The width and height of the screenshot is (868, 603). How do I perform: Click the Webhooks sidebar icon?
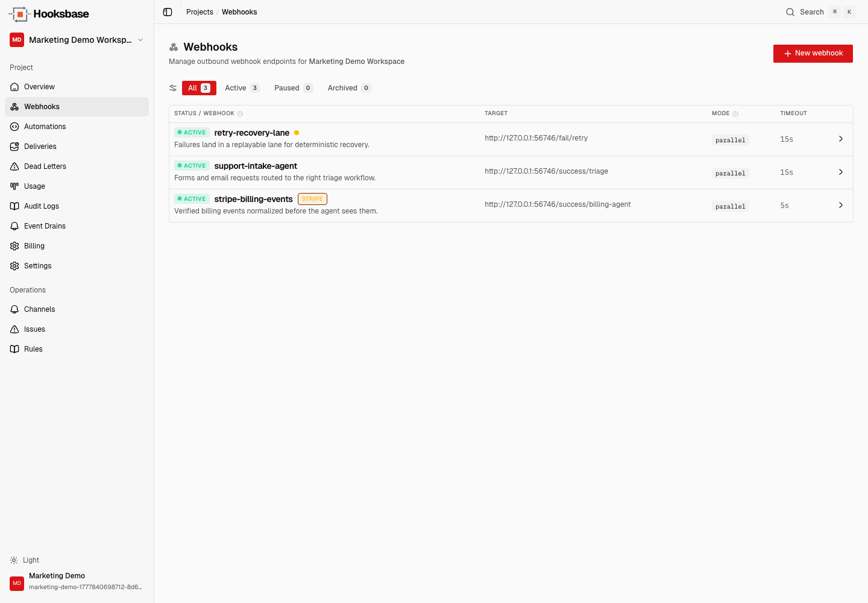coord(14,107)
